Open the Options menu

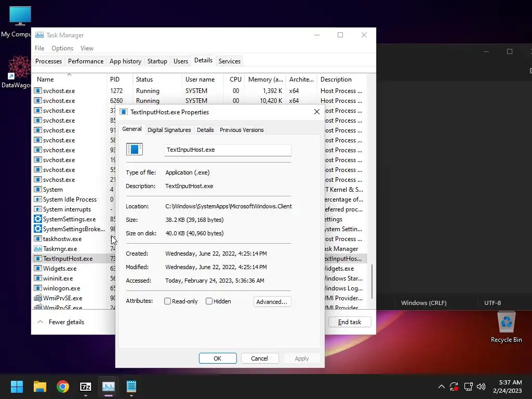(62, 48)
